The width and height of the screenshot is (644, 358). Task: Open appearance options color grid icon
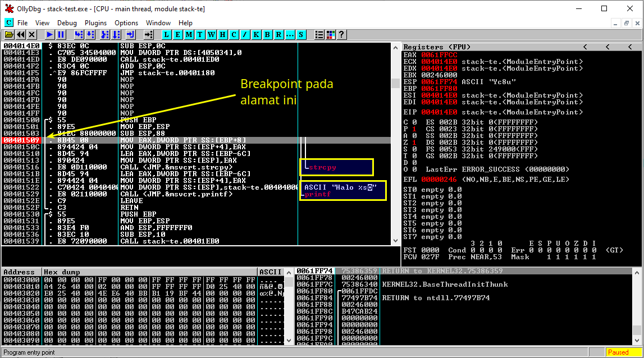330,35
